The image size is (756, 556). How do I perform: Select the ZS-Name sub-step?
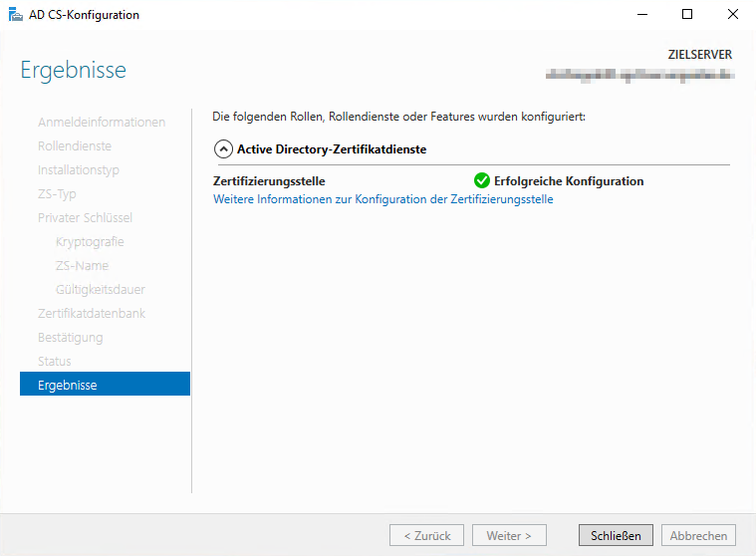[x=82, y=265]
